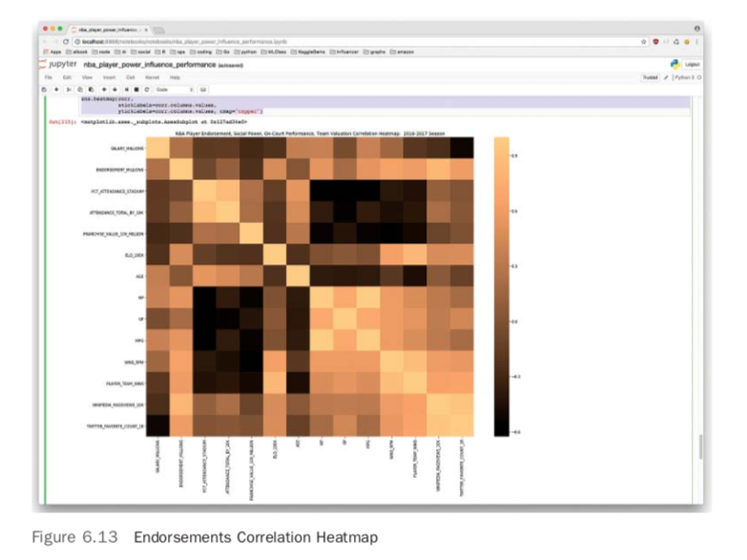Screen dimensions: 747x560
Task: Restart the kernel with circular arrow icon
Action: tap(147, 90)
